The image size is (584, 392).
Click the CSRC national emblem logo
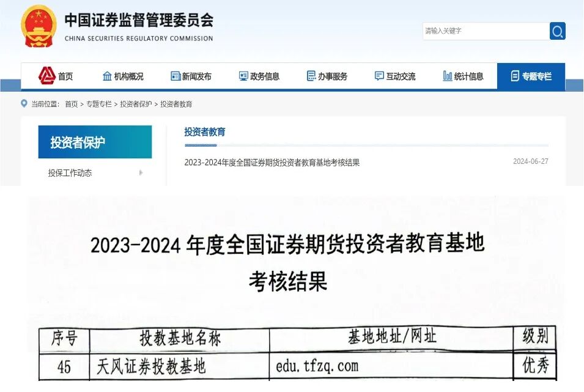pos(38,27)
